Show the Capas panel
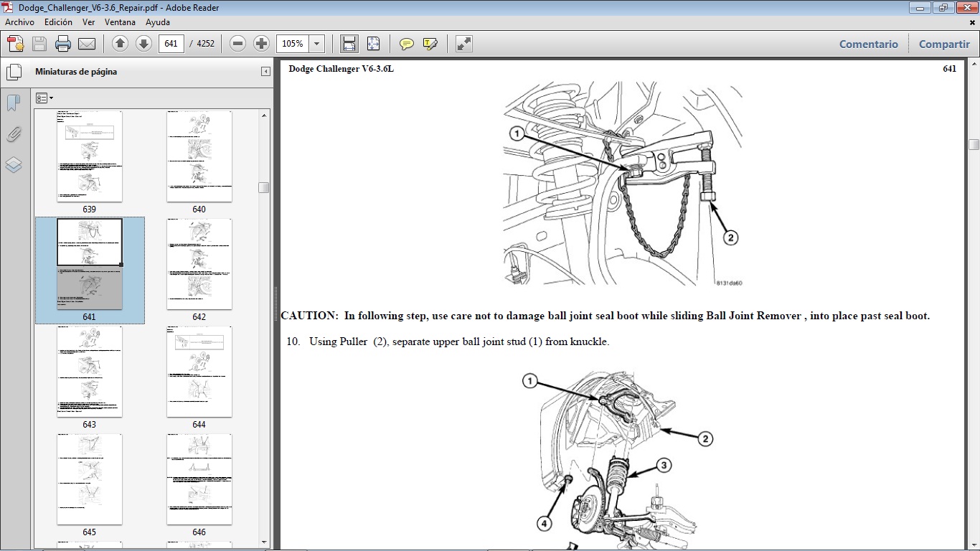 12,164
